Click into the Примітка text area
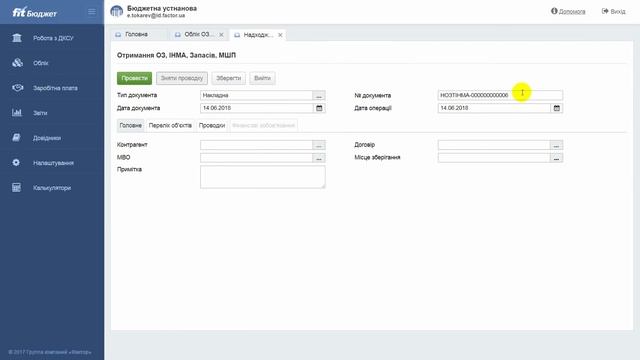Image resolution: width=640 pixels, height=360 pixels. (x=262, y=177)
